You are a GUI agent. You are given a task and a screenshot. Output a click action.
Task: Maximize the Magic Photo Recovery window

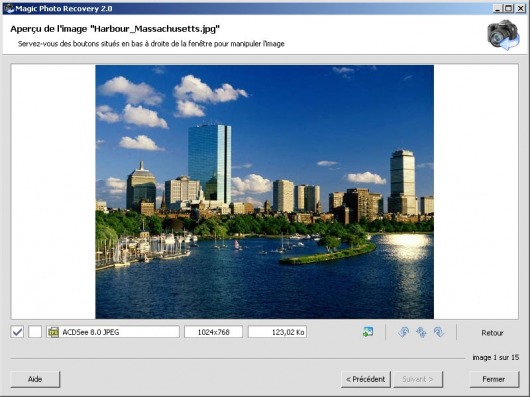tap(509, 8)
